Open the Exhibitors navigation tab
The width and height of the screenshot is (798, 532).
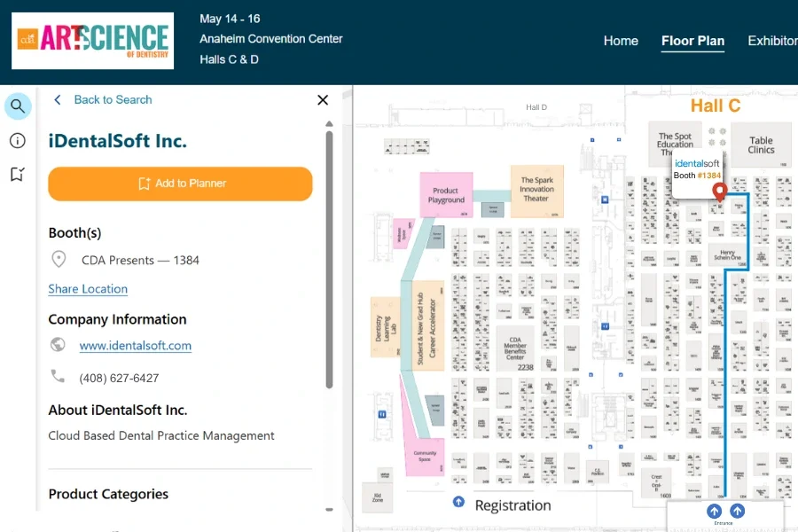pyautogui.click(x=772, y=41)
